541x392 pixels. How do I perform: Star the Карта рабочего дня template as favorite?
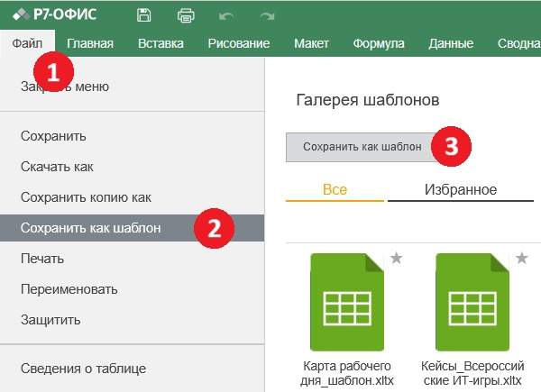[397, 258]
